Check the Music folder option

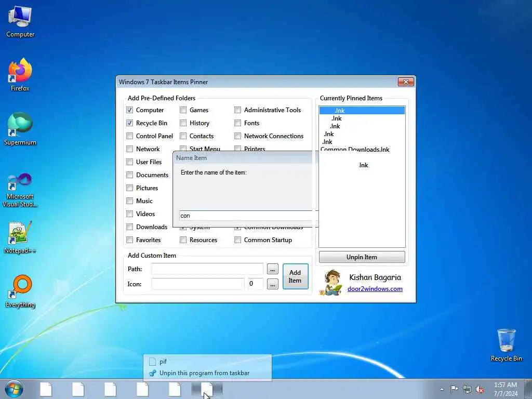[x=129, y=201]
